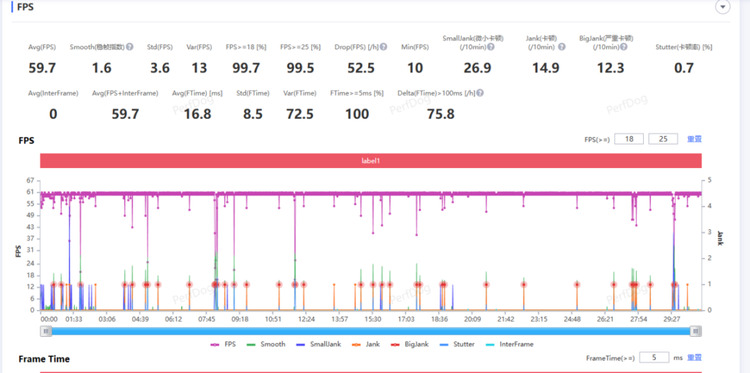Click help icon for Delta(FTime)>100ms
The width and height of the screenshot is (750, 373).
coord(480,93)
